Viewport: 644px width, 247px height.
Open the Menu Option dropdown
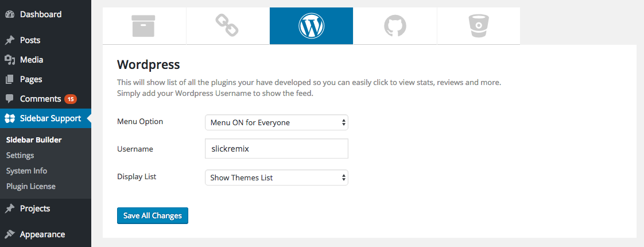point(277,122)
